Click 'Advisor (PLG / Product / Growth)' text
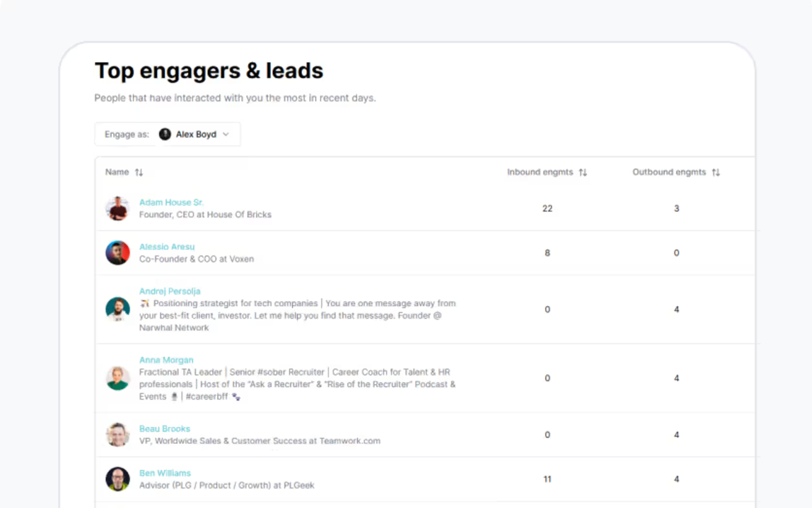The image size is (812, 508). pyautogui.click(x=226, y=485)
